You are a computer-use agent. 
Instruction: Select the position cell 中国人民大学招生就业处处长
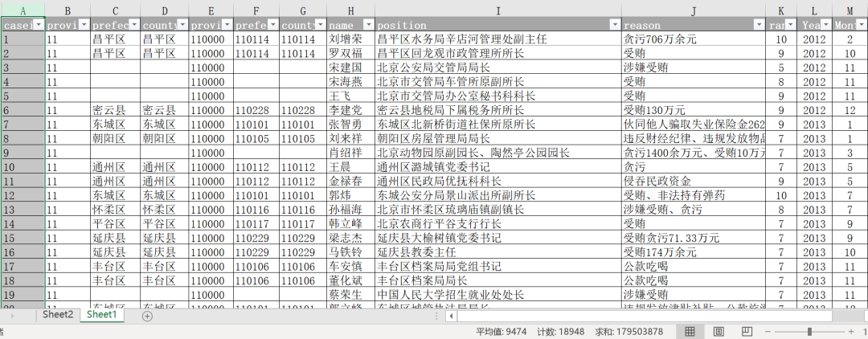click(x=498, y=294)
